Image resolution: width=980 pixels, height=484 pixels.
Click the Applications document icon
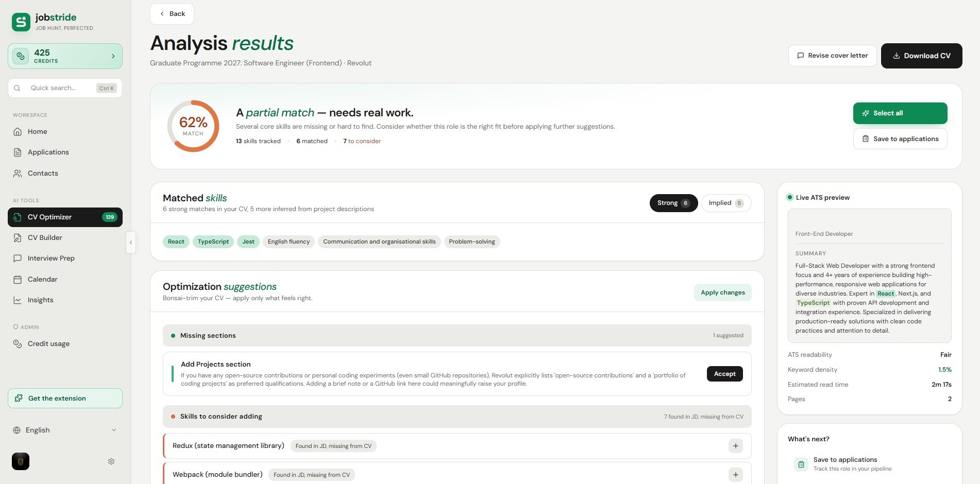[18, 152]
